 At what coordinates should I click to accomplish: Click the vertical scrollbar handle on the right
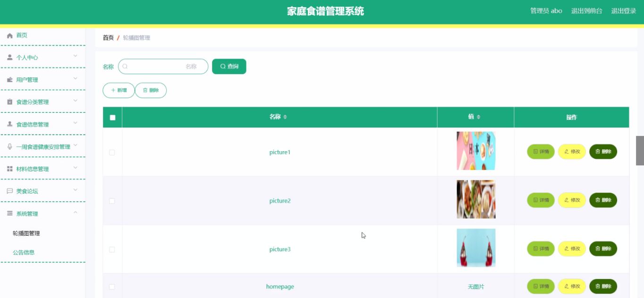click(640, 150)
